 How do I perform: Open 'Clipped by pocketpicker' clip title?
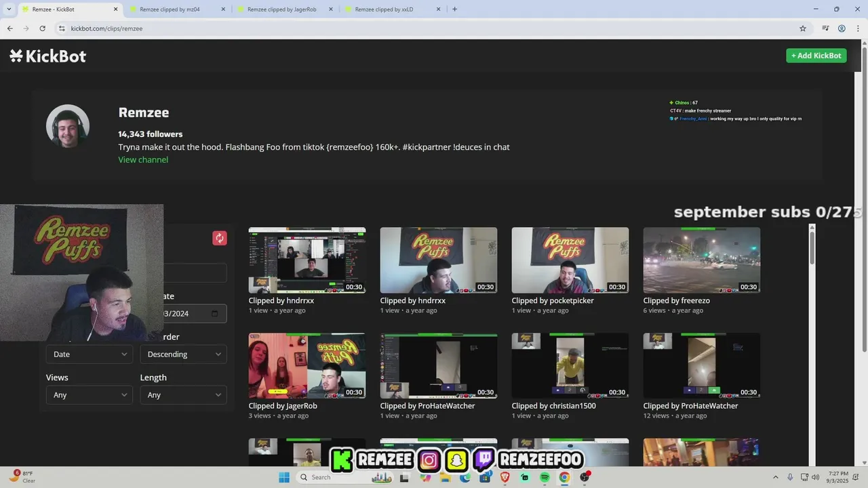tap(553, 300)
